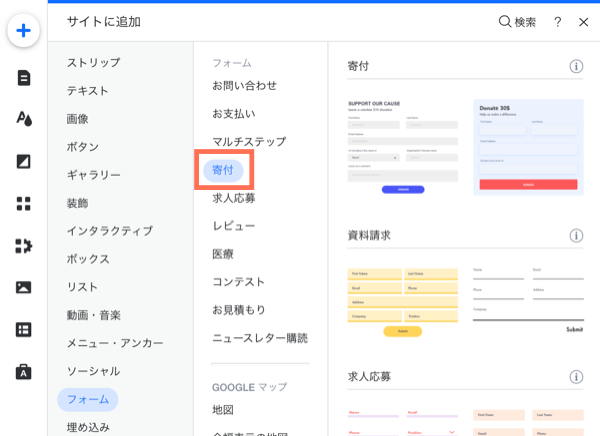The width and height of the screenshot is (600, 436).
Task: Select インタラクティブ category
Action: coord(110,231)
